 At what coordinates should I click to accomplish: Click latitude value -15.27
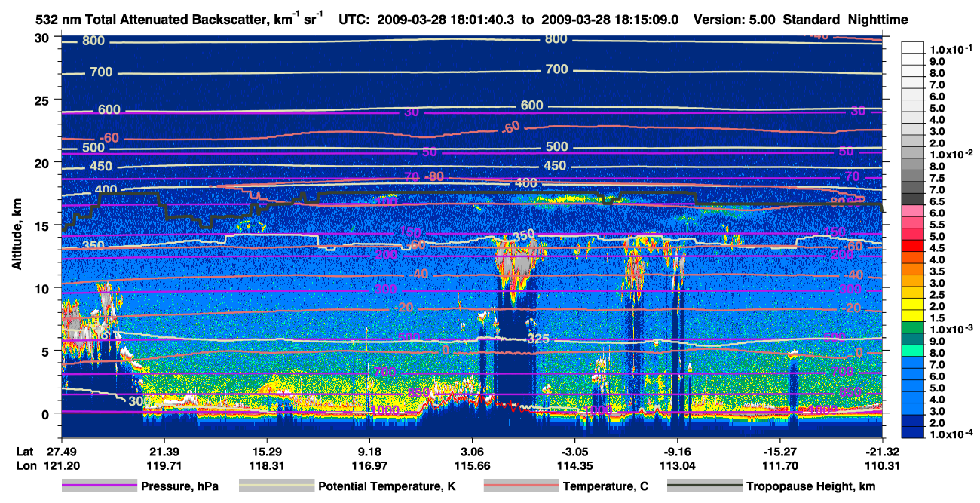pyautogui.click(x=779, y=452)
